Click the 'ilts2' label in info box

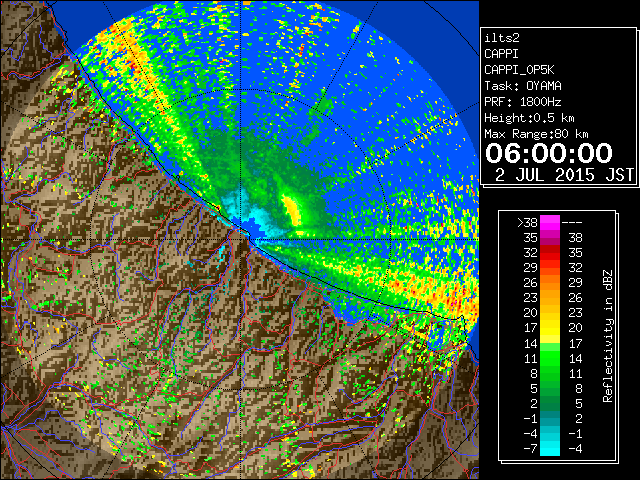(502, 38)
